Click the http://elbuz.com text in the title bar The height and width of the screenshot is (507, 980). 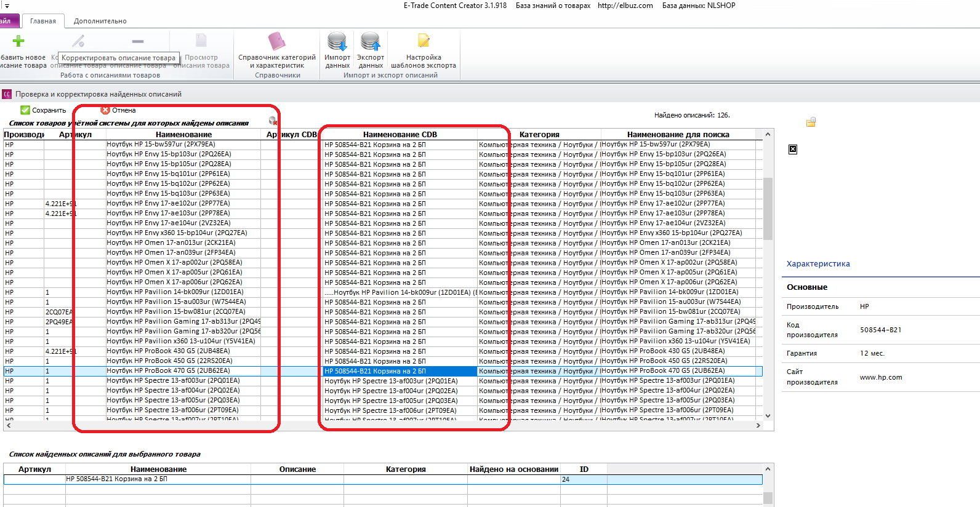625,6
